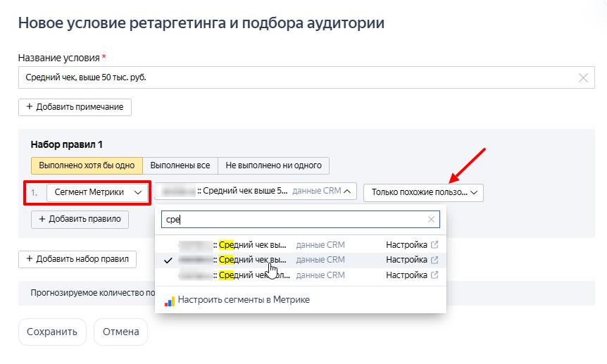This screenshot has height=364, width=607.
Task: Open external link icon of third segment
Action: pos(434,275)
